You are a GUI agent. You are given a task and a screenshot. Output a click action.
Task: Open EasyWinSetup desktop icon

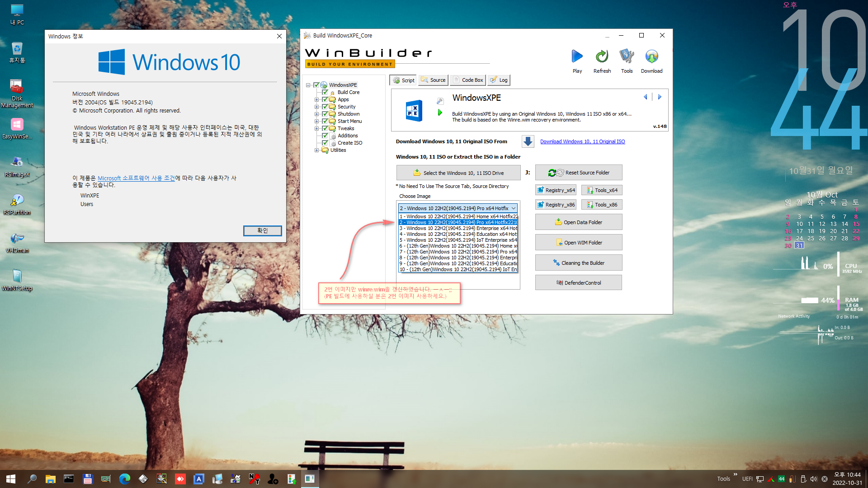point(17,128)
